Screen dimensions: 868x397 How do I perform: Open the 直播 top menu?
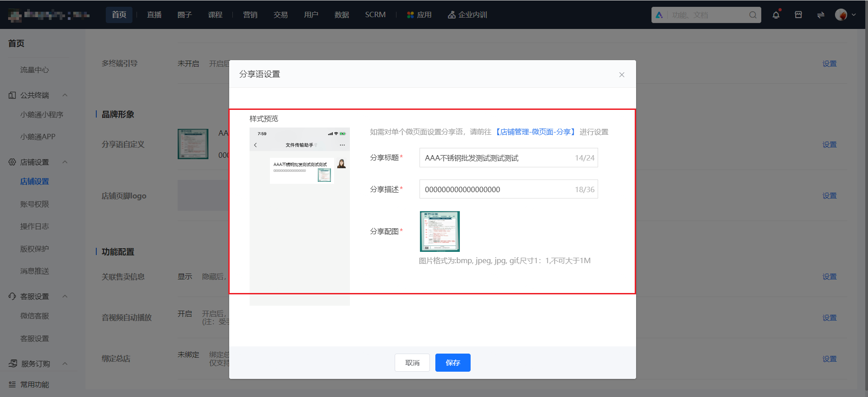point(154,15)
